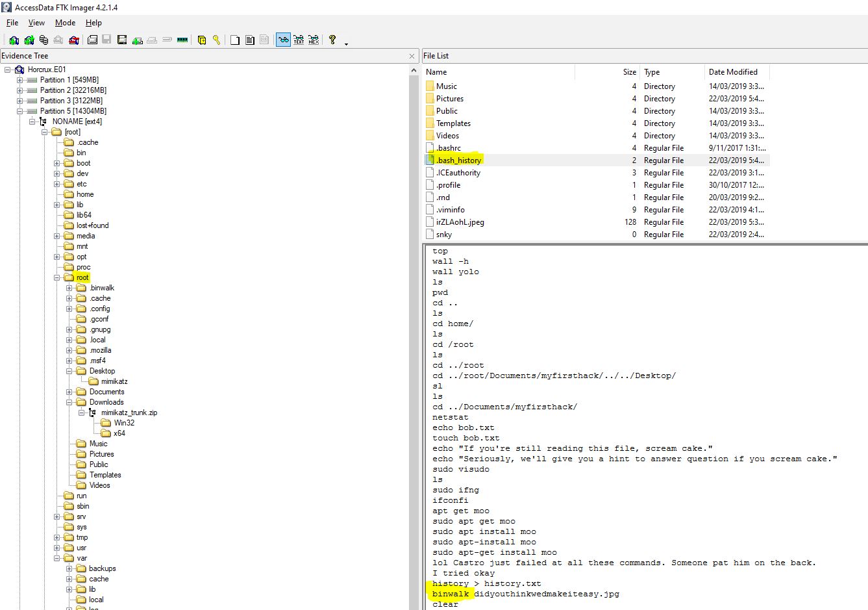
Task: Open the toolbar options dropdown arrow
Action: pos(346,44)
